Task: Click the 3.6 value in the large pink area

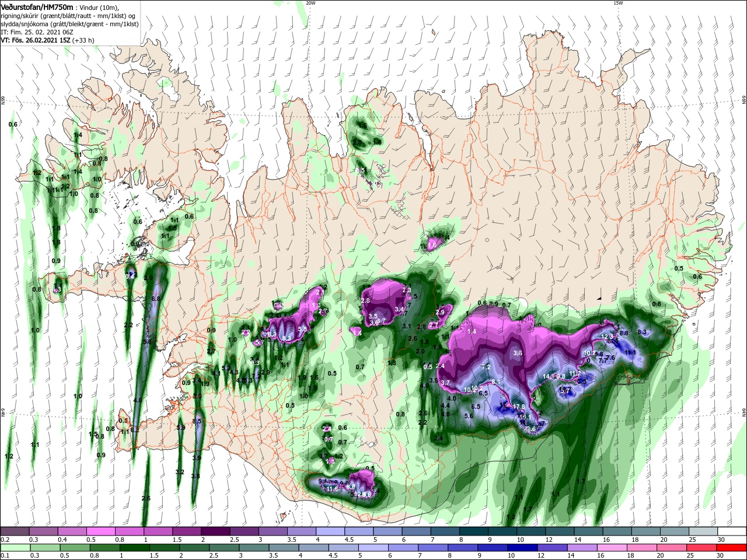Action: 518,353
